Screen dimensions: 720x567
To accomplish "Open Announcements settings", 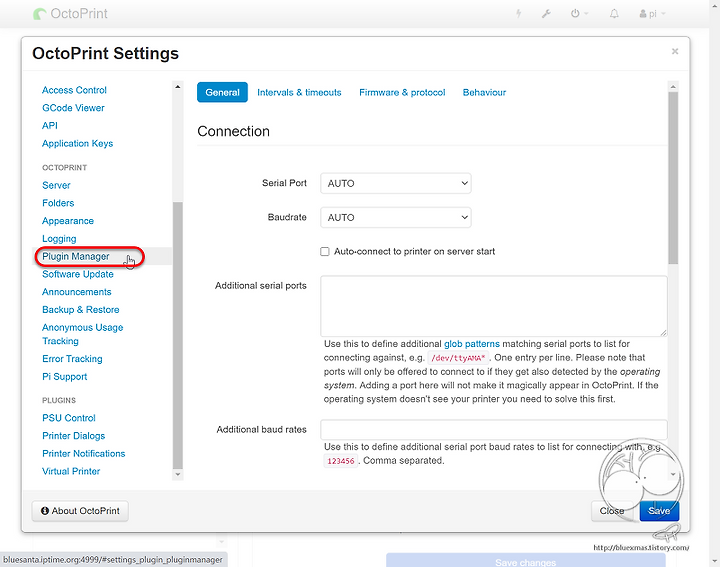I will 77,292.
